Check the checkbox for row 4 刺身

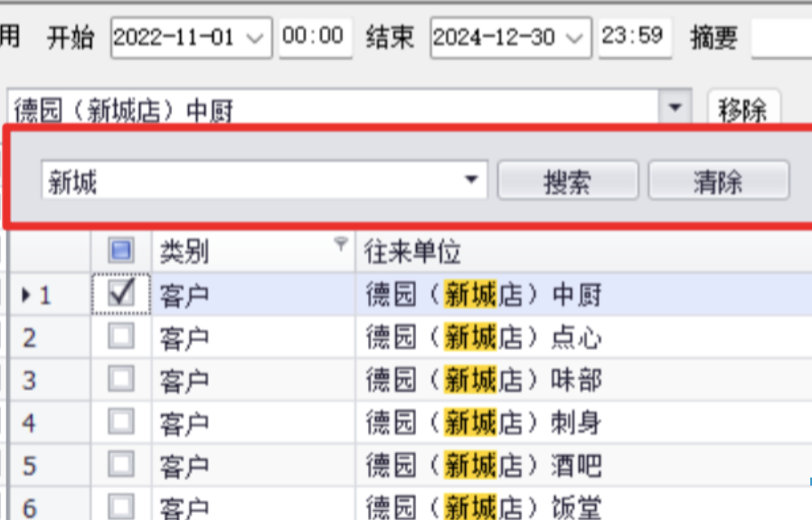click(x=121, y=421)
